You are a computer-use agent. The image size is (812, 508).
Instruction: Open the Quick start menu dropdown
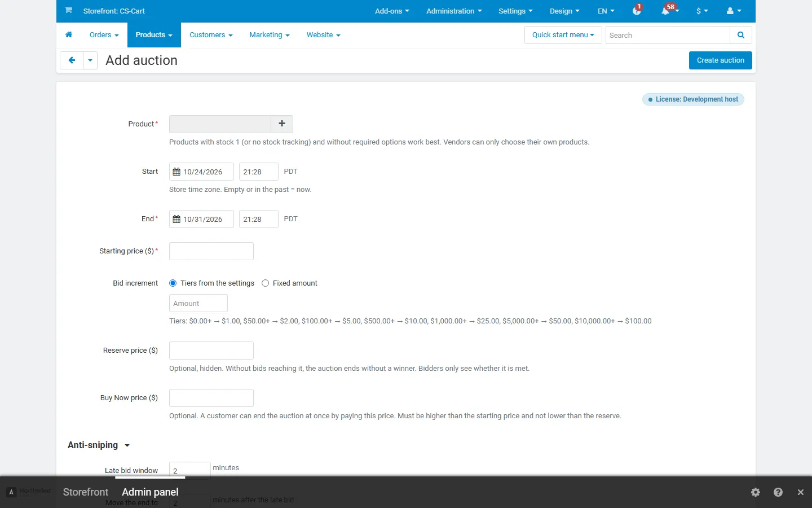(x=563, y=35)
